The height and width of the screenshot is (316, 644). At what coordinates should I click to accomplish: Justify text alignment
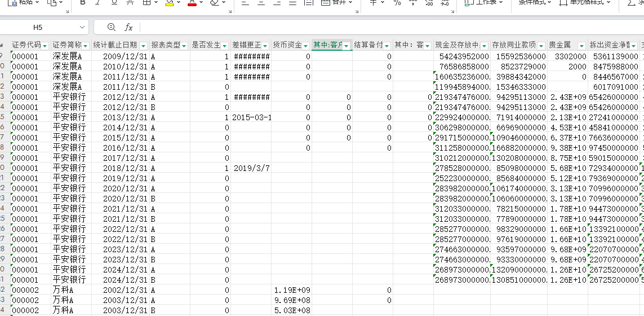[x=293, y=2]
